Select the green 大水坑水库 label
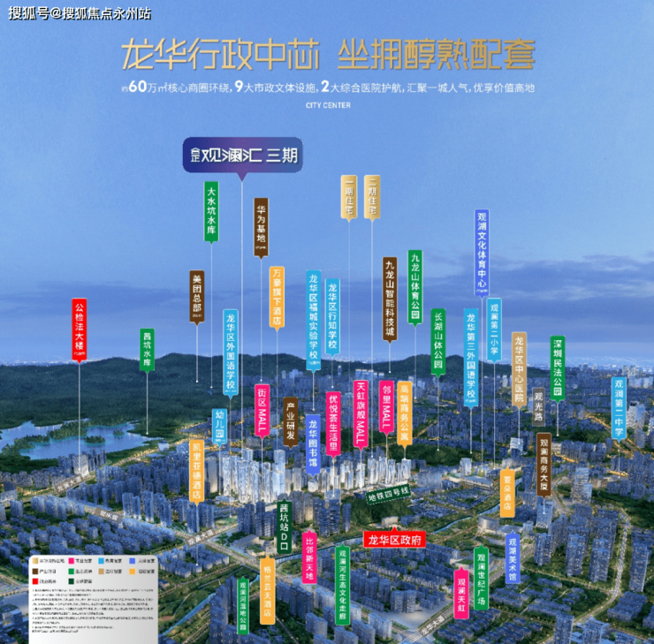 pyautogui.click(x=211, y=211)
